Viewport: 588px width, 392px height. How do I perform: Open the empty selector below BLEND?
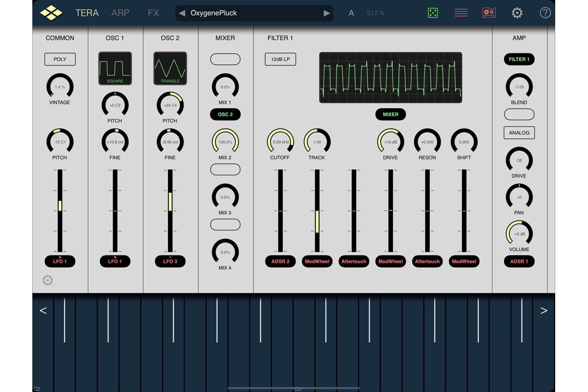point(519,114)
